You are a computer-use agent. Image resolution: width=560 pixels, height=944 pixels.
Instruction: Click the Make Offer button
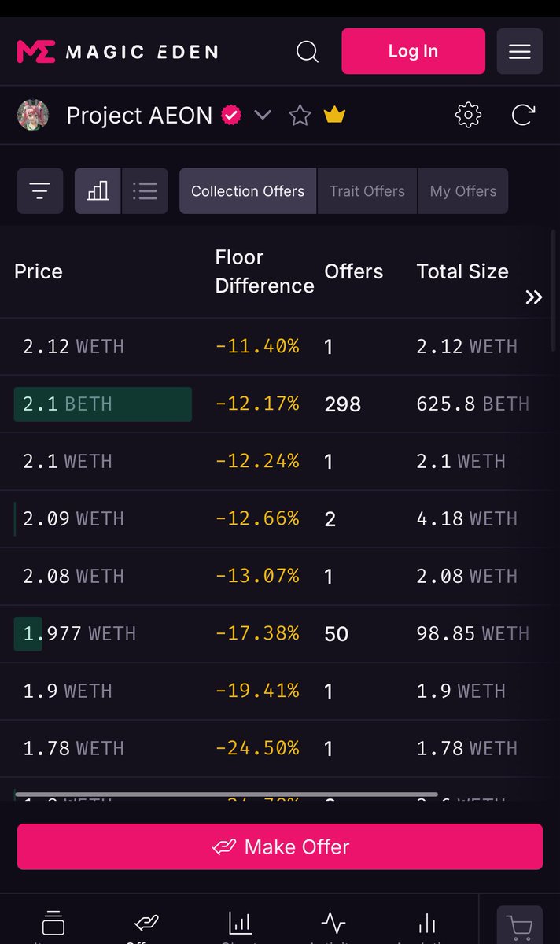pos(280,846)
